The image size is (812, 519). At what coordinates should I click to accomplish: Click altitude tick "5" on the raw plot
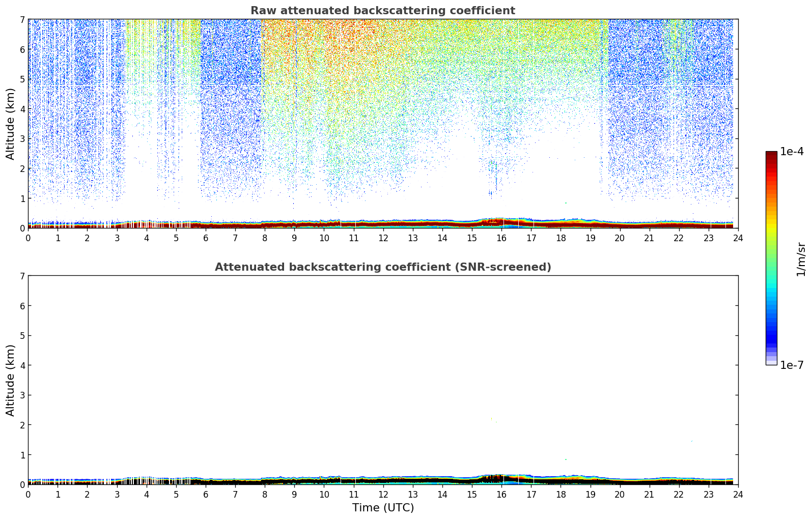22,79
